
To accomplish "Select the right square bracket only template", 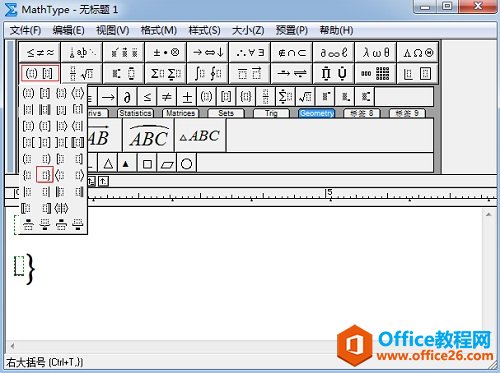I will tap(78, 159).
